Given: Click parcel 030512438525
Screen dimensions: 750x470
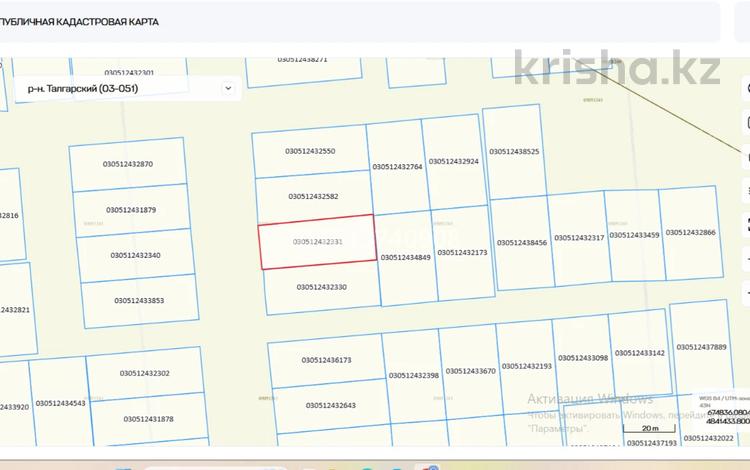Looking at the screenshot, I should (514, 152).
